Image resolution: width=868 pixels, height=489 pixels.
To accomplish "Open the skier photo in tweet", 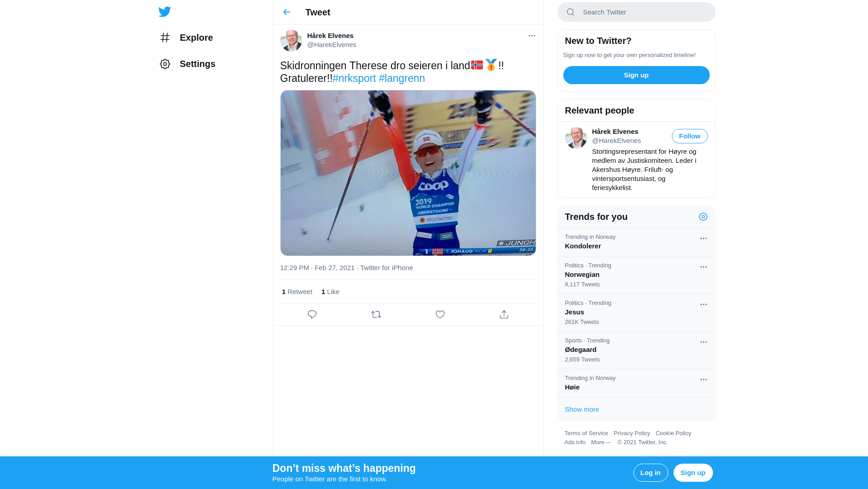I will pos(408,173).
